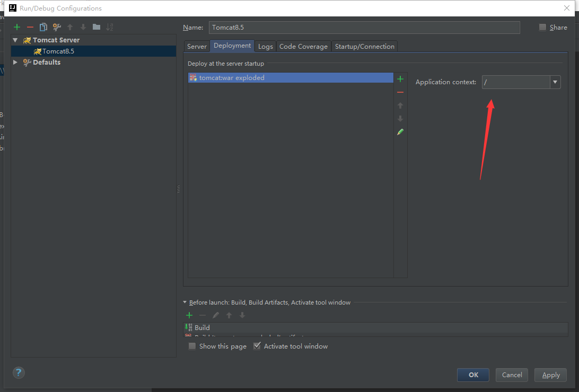
Task: Click the Name field containing Tomcat8.5
Action: [364, 28]
